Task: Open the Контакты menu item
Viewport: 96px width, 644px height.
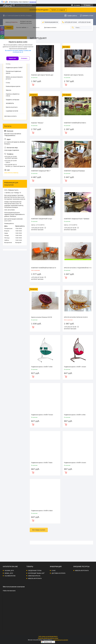Action: coord(36,27)
